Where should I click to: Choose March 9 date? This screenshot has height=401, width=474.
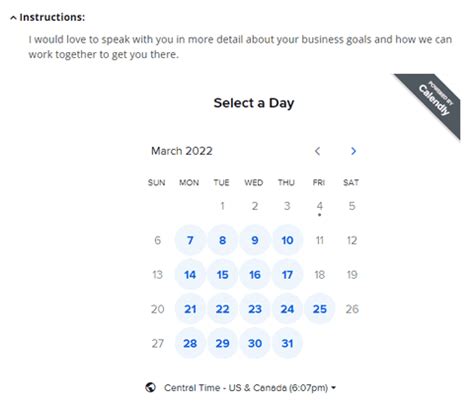[255, 240]
